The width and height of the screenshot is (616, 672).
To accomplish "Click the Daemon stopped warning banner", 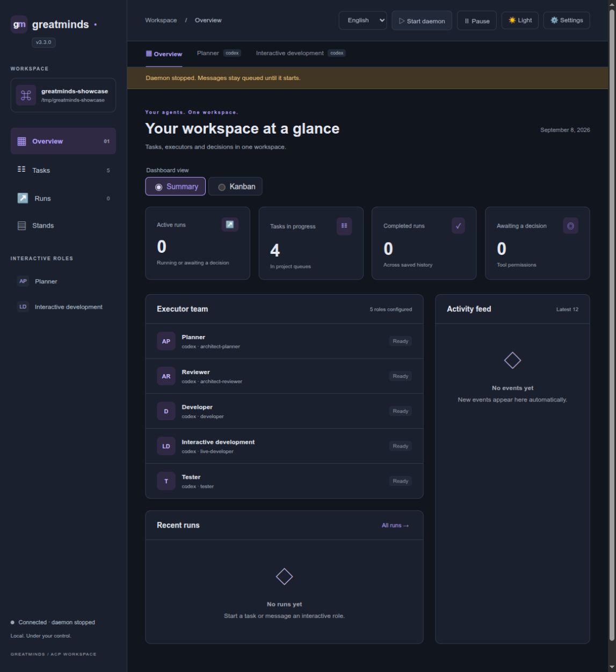I will click(x=367, y=78).
